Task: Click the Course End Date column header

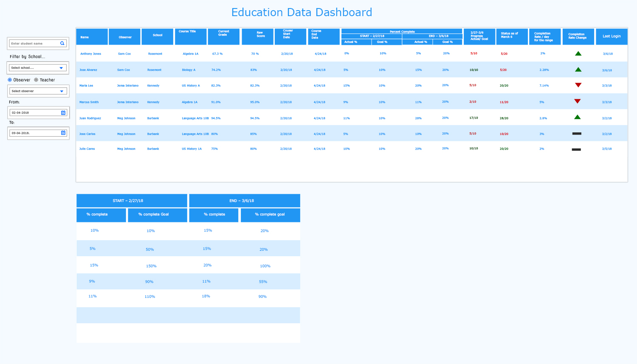Action: (324, 36)
